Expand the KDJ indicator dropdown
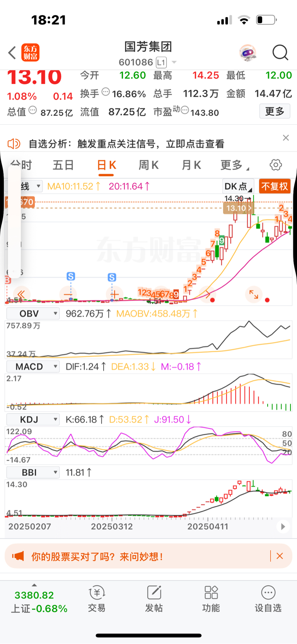Image resolution: width=297 pixels, height=644 pixels. [x=33, y=419]
